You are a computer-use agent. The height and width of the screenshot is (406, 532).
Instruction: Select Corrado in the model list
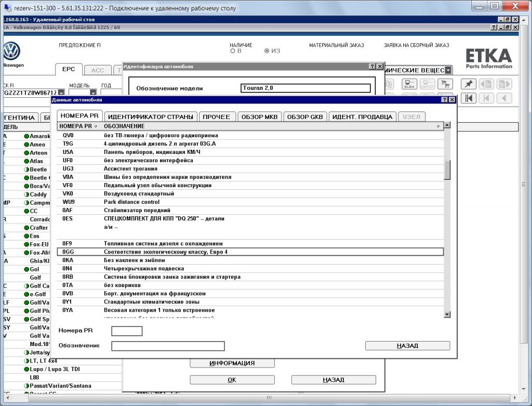39,219
